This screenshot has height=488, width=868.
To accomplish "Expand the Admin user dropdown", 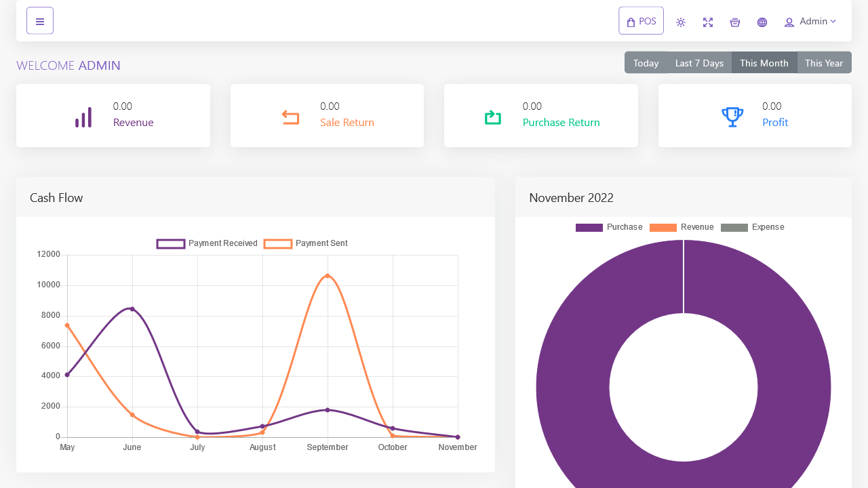I will [810, 22].
